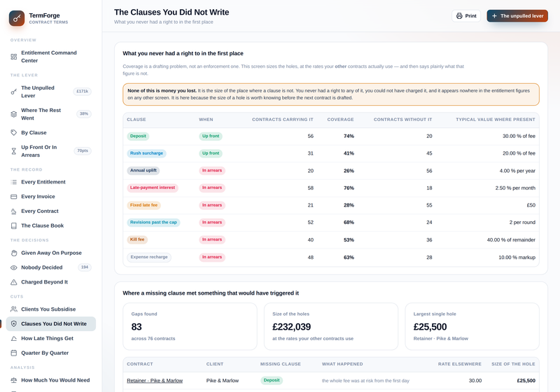Click the Nobody Decided eye icon

13,268
